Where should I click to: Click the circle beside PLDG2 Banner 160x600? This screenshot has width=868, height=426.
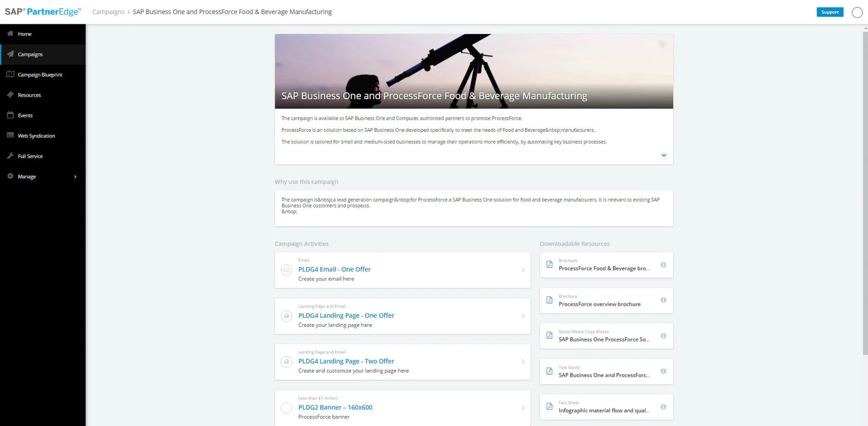point(286,408)
